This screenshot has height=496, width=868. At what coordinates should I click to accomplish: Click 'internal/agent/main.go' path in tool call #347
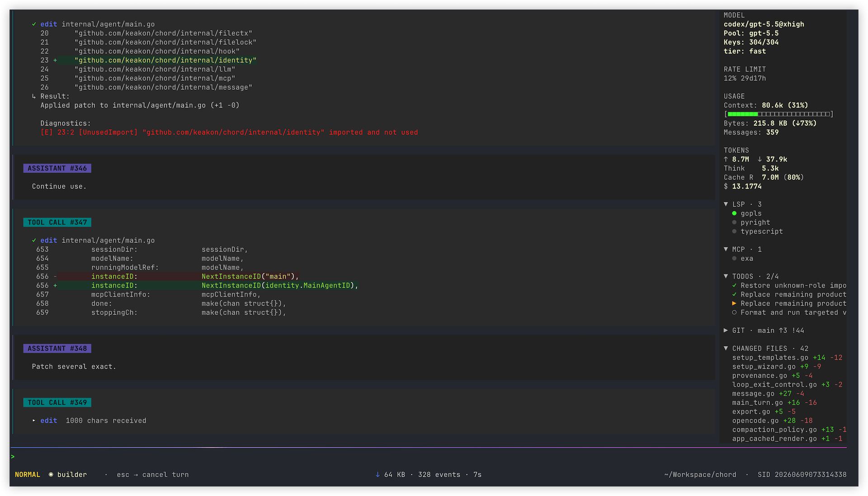tap(108, 240)
